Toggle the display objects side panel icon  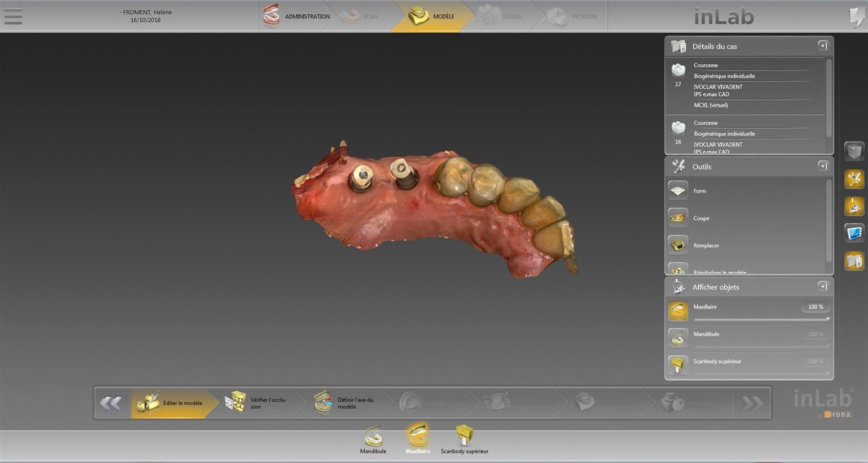point(854,206)
